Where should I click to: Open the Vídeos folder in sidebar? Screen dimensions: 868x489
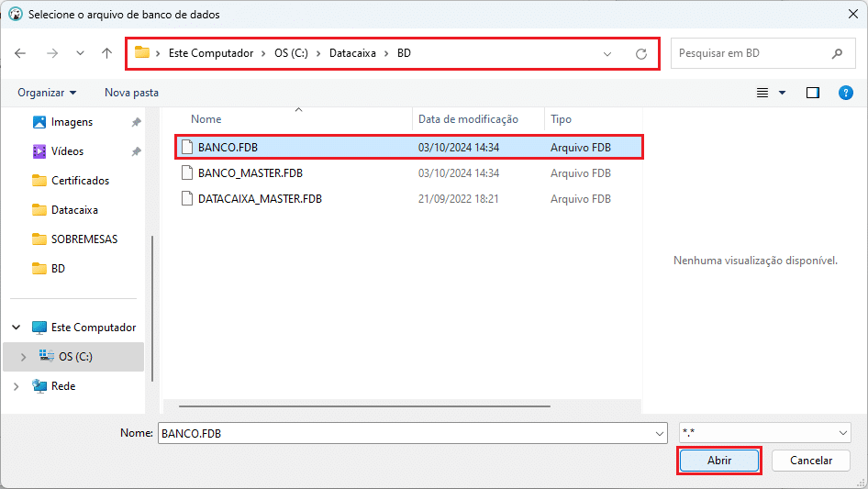[66, 151]
